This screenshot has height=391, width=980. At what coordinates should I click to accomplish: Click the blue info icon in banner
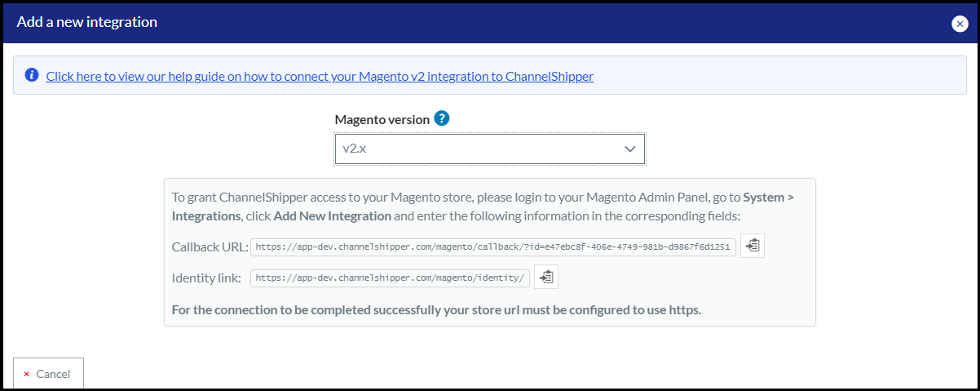[x=32, y=76]
